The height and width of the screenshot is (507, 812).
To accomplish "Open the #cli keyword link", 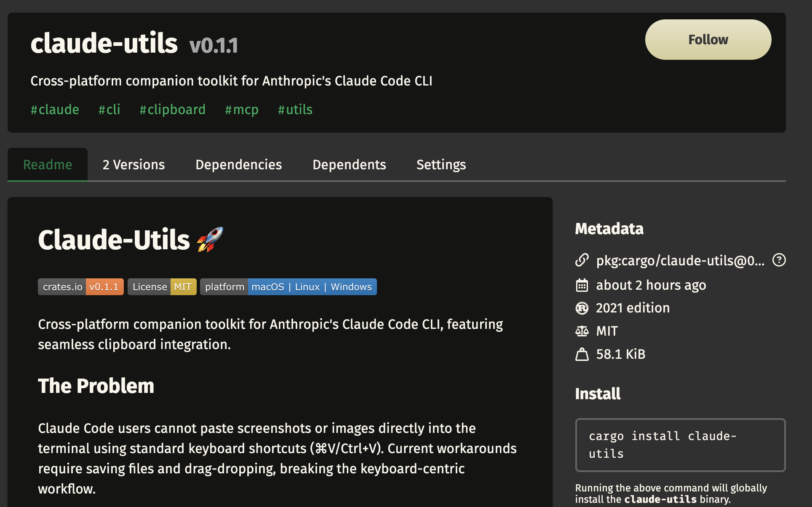I will tap(110, 109).
